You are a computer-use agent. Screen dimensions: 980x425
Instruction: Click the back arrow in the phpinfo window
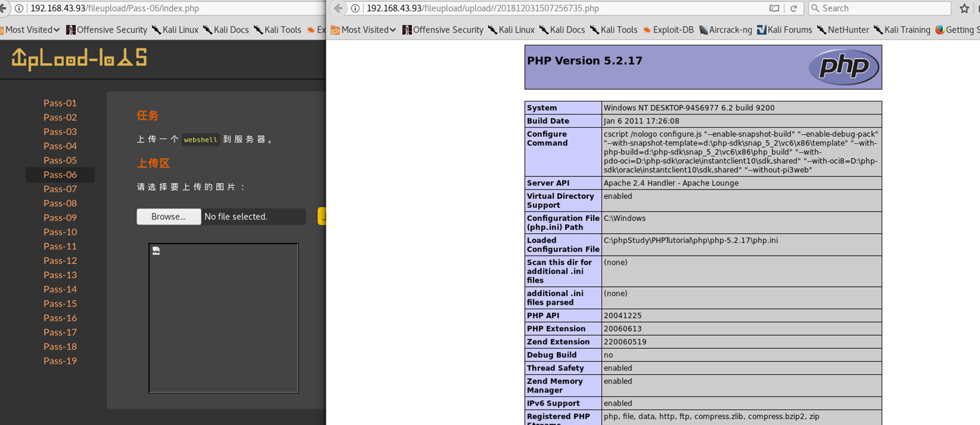(x=338, y=8)
